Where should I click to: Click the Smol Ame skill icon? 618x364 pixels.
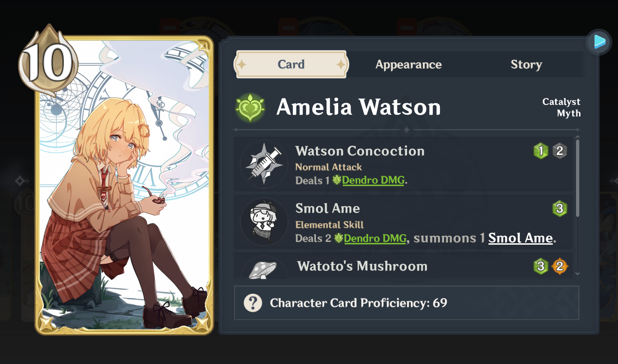[264, 222]
